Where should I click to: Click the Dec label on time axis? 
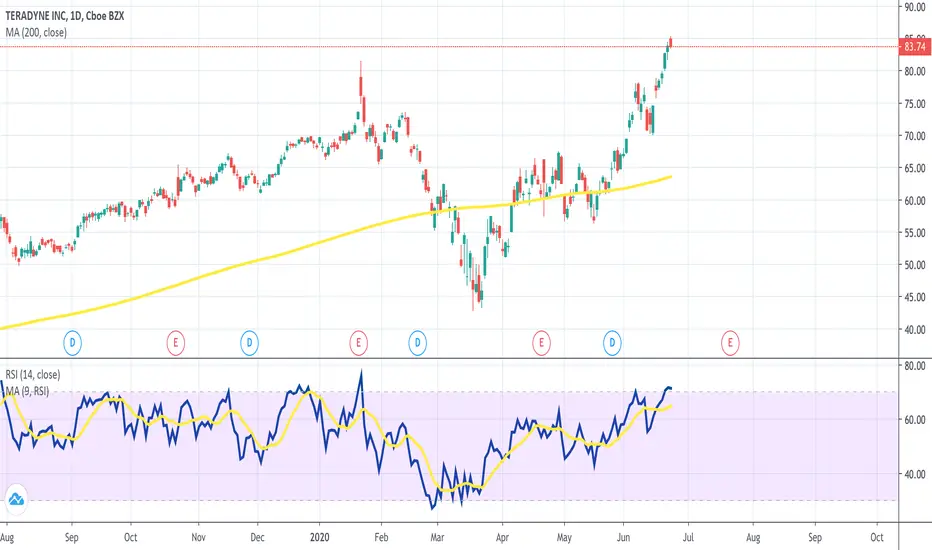(x=257, y=537)
